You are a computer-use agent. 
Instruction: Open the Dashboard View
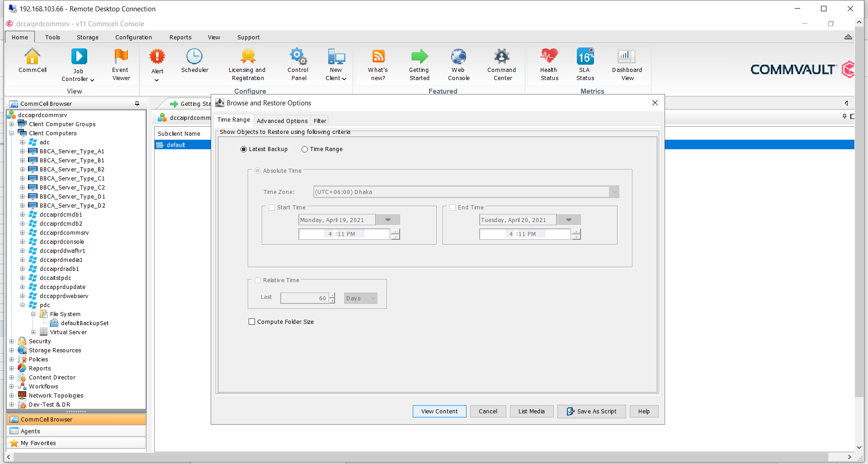click(627, 65)
